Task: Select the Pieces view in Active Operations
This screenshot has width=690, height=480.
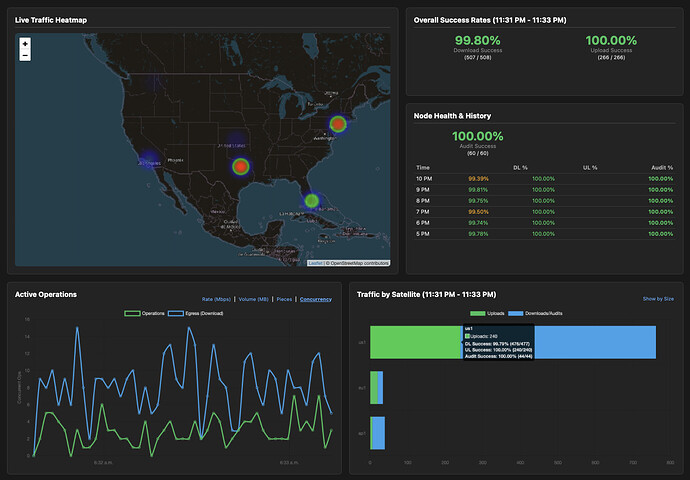Action: coord(285,298)
